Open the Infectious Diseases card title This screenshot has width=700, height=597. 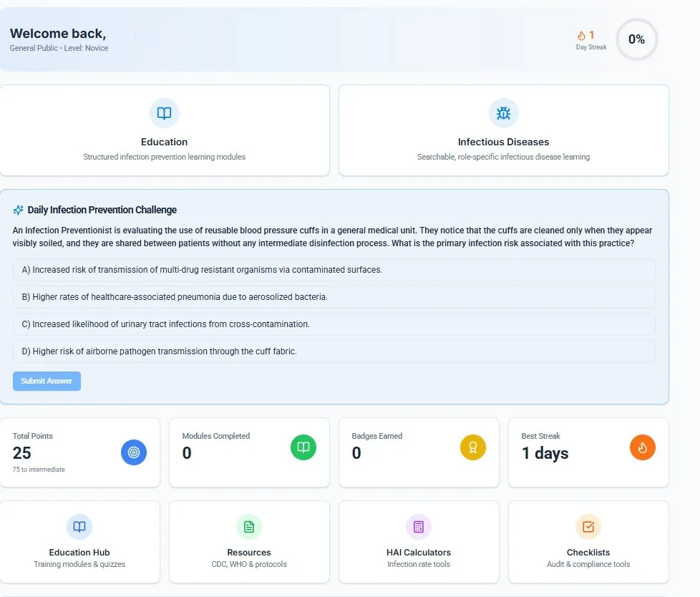click(x=504, y=142)
